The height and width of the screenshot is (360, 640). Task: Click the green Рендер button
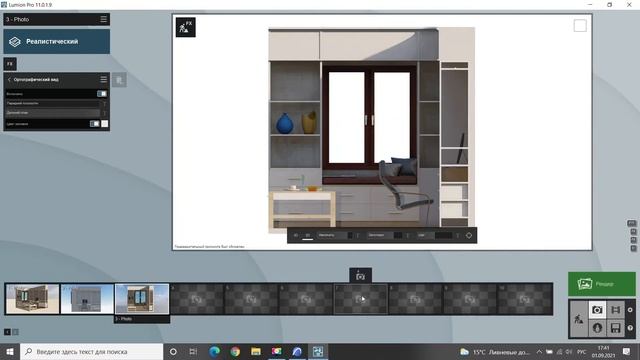point(602,284)
